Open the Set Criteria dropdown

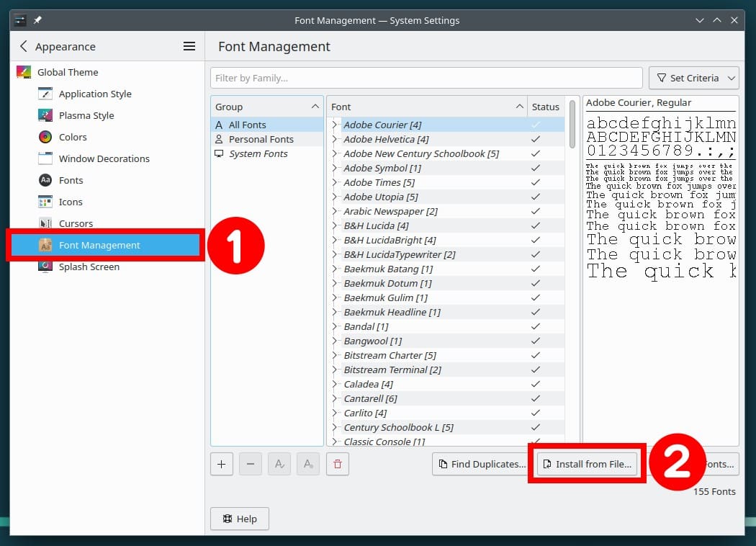coord(694,78)
